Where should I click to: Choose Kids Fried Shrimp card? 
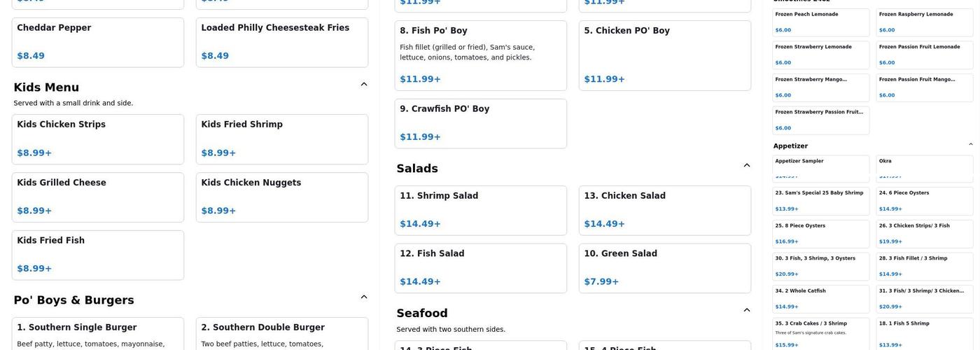click(282, 139)
